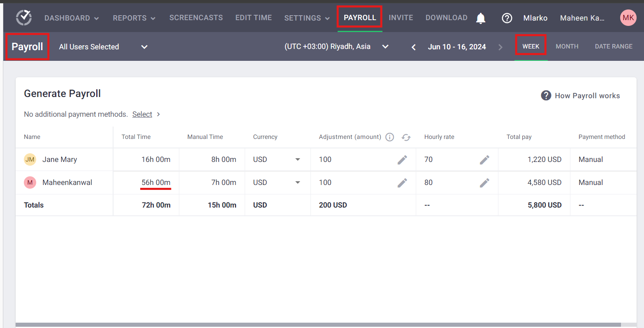Click the 7h 00m manual time
This screenshot has width=644, height=328.
[224, 182]
